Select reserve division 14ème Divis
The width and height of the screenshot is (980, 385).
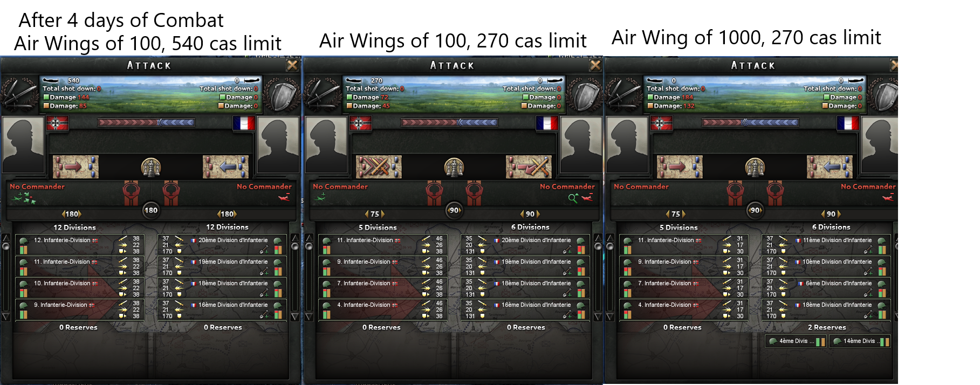pyautogui.click(x=860, y=341)
